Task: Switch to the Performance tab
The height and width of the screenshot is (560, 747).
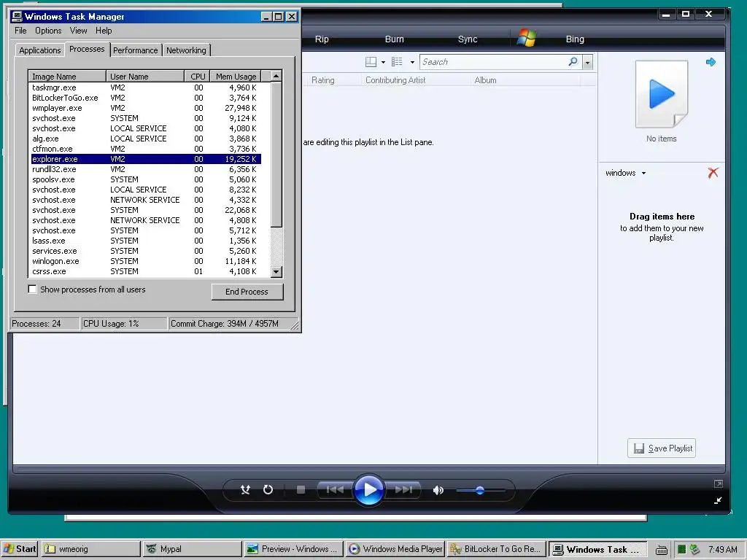Action: [135, 50]
